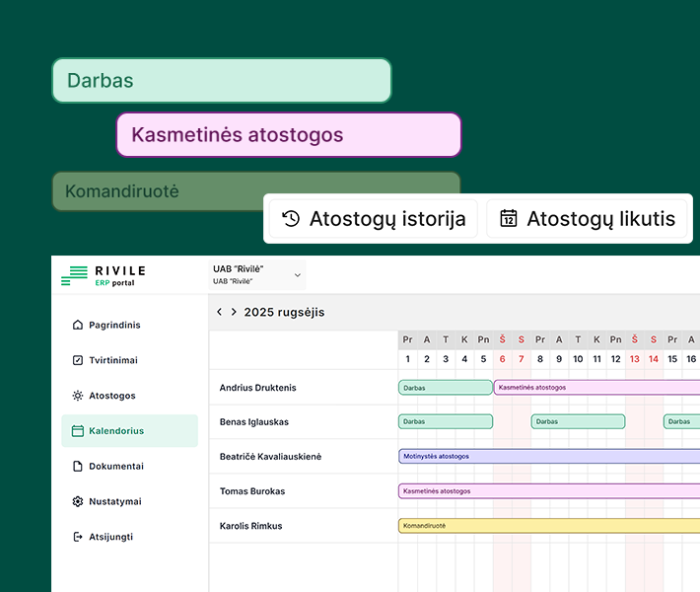
Task: Select Karolis Rimkus yellow Komandiruotė bar
Action: 547,526
